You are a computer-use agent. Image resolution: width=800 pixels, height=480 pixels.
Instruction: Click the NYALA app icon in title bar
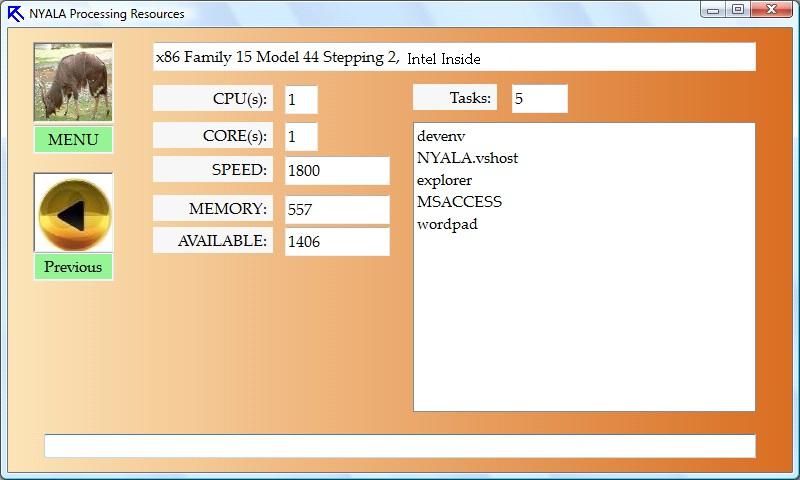click(x=15, y=13)
